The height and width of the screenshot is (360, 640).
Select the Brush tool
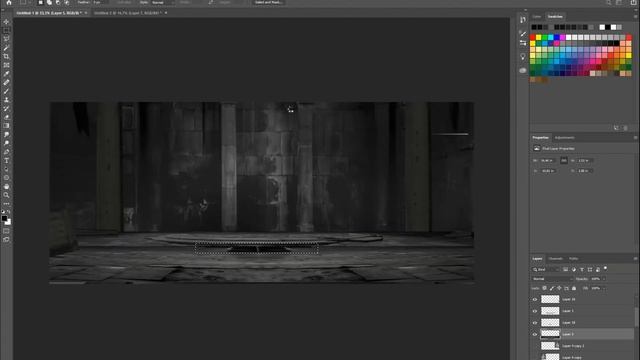6,91
